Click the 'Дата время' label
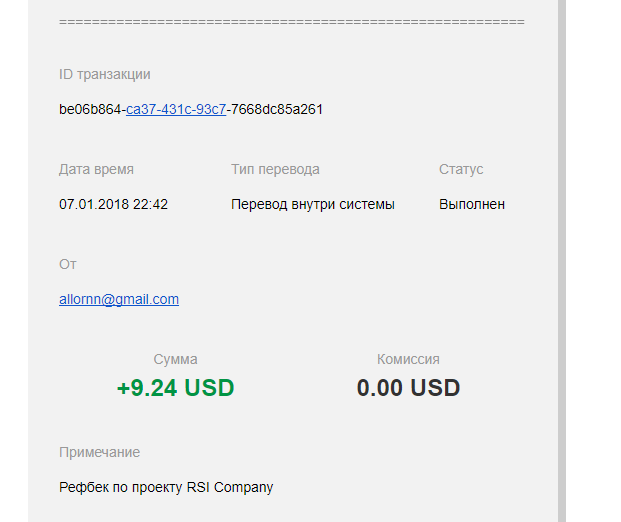 (96, 170)
